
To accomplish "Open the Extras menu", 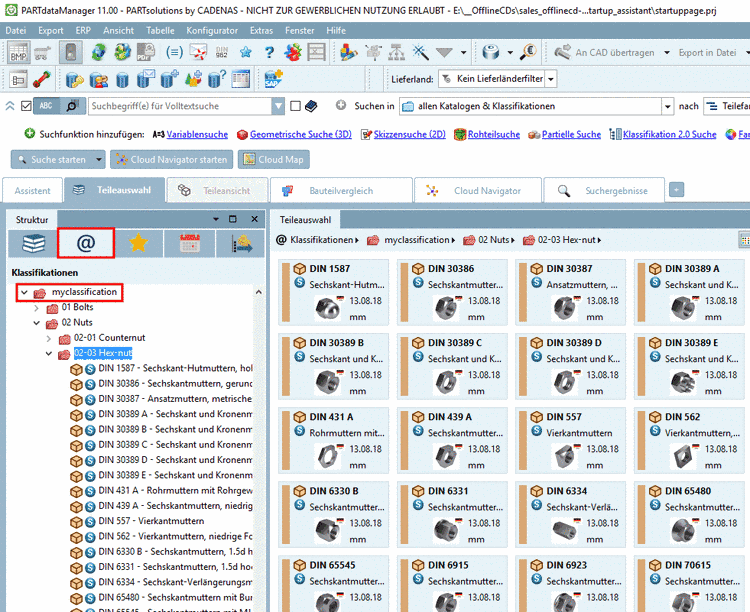I will coord(261,30).
